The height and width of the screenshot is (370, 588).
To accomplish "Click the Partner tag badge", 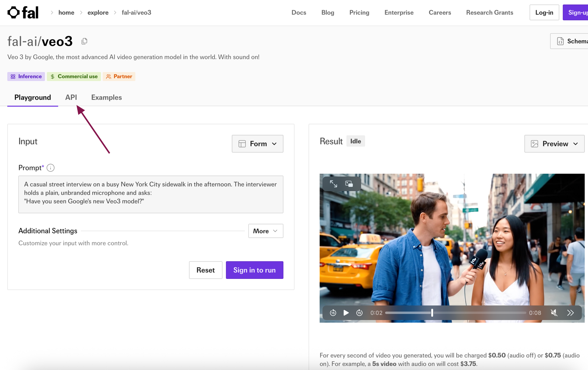I will pyautogui.click(x=119, y=76).
